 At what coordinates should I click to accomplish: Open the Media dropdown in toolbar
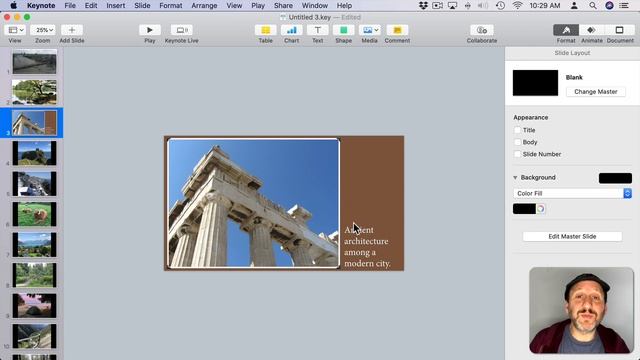pos(370,30)
